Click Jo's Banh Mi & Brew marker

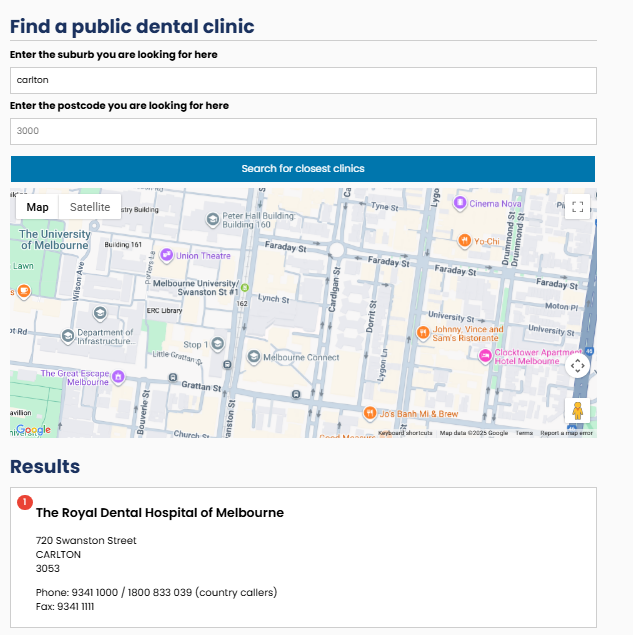point(369,413)
